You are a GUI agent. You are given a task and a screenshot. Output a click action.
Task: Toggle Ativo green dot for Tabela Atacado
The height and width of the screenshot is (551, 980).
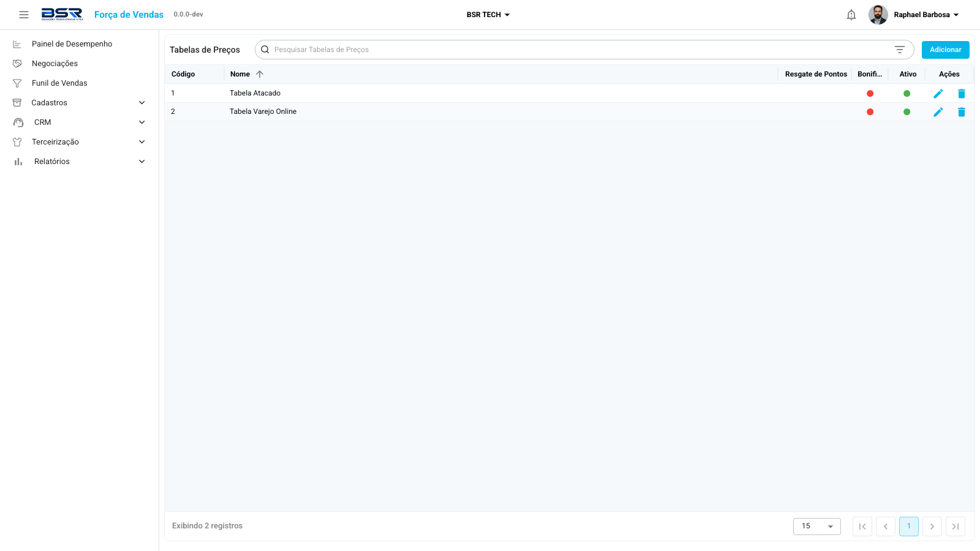coord(907,94)
